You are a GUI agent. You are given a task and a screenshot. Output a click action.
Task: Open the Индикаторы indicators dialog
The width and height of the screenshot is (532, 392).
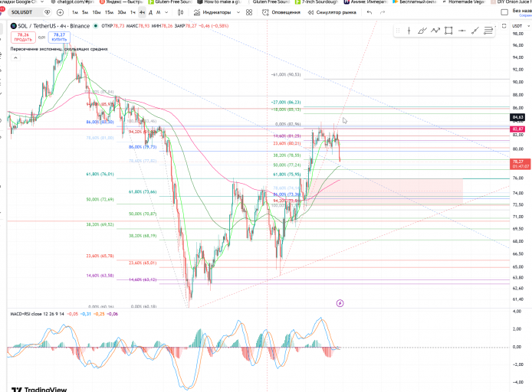point(213,12)
